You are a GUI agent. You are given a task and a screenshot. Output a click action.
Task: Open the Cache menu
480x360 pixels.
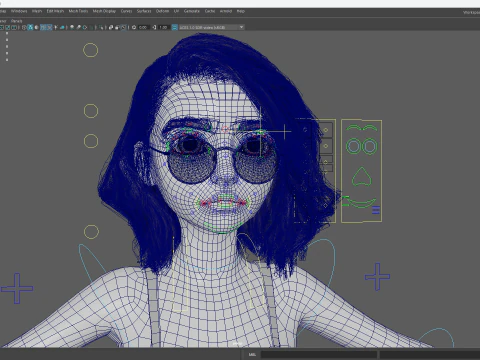click(210, 11)
